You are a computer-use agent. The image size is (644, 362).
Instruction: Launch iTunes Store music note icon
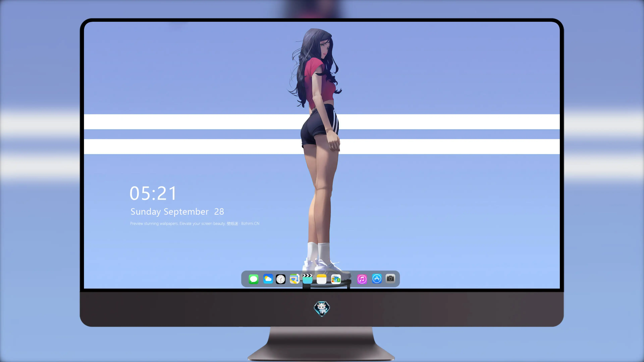(362, 279)
